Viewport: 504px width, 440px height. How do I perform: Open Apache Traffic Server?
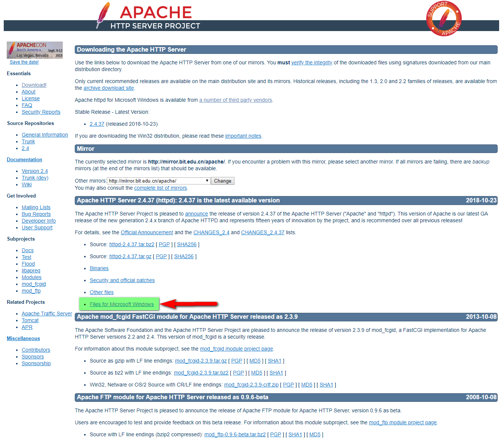click(x=47, y=314)
